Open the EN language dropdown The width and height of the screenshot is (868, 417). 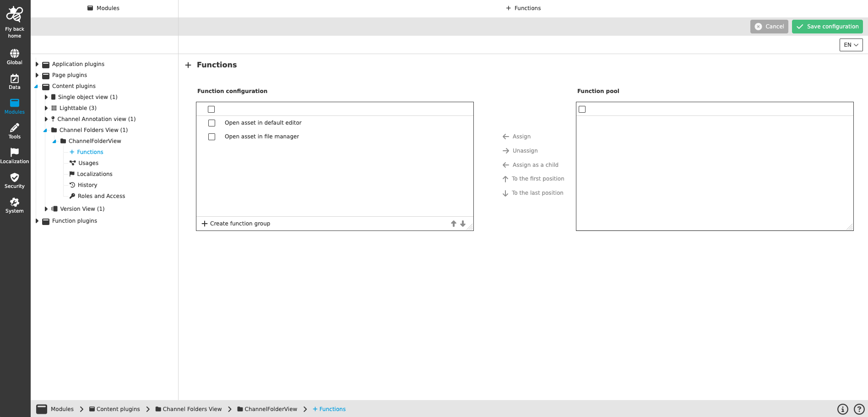point(850,44)
